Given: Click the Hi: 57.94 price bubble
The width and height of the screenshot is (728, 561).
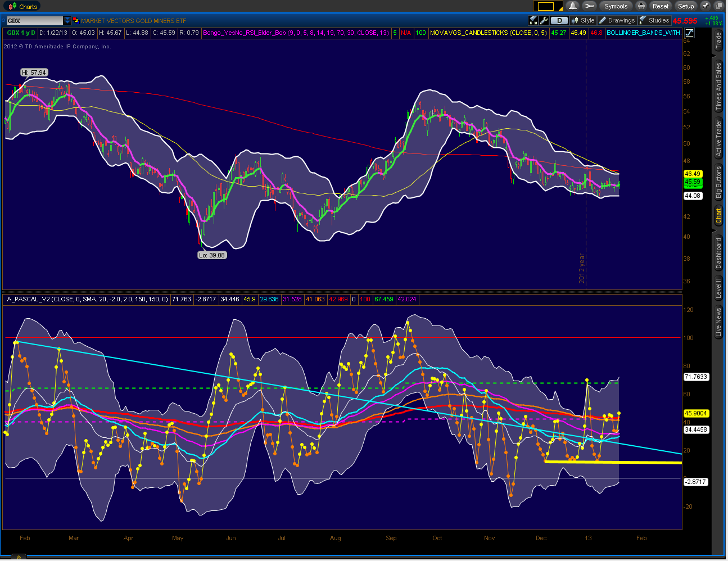Looking at the screenshot, I should (x=34, y=73).
